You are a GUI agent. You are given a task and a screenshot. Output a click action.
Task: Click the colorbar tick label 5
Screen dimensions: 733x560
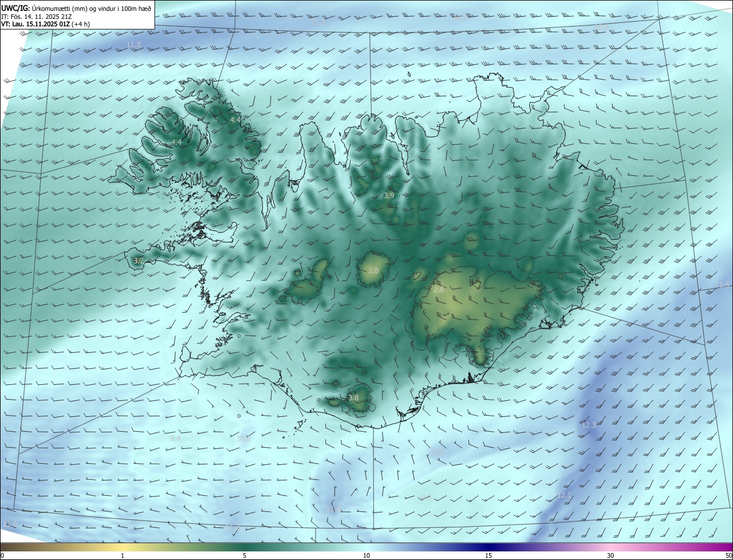tap(245, 556)
